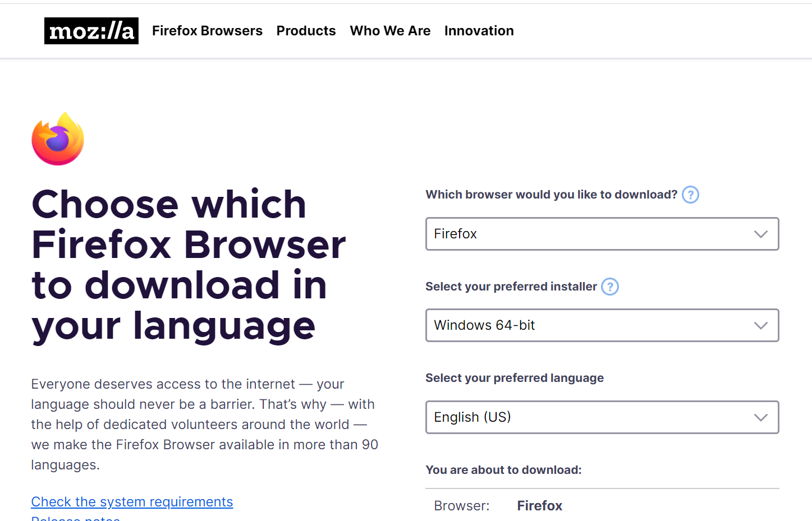The width and height of the screenshot is (812, 521).
Task: Click the Select your preferred installer label
Action: (511, 287)
